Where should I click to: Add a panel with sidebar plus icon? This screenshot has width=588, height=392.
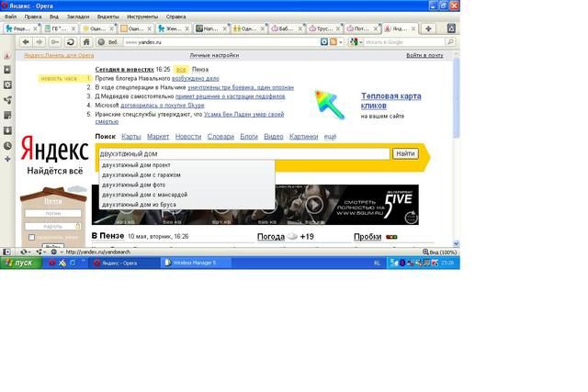[x=7, y=159]
